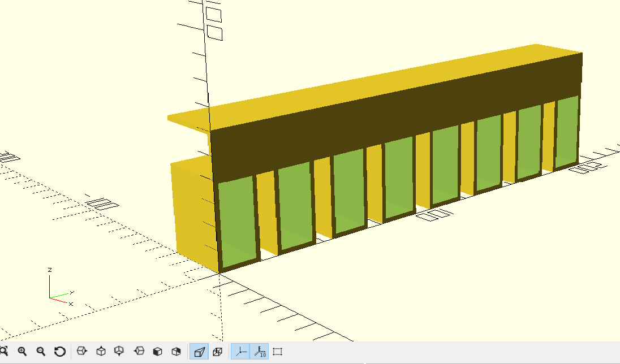Zoom in using the plus magnifier

click(23, 352)
